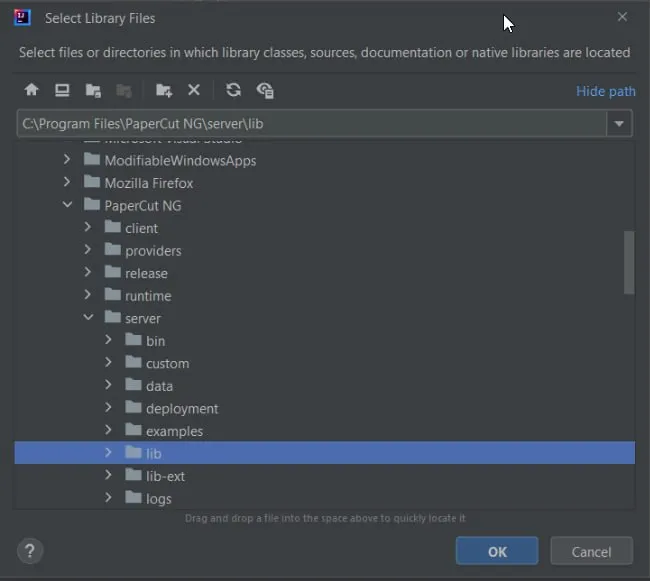650x581 pixels.
Task: Select the custom folder row
Action: pos(325,363)
